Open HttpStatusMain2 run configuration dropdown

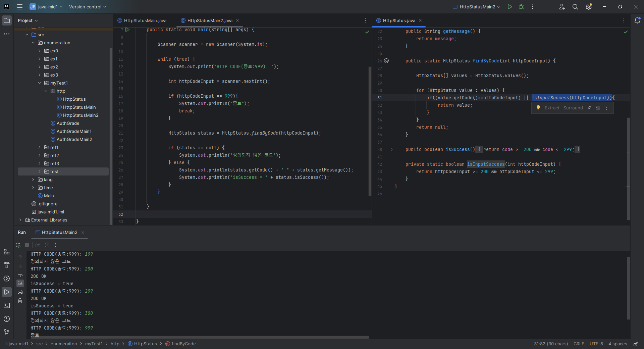coord(477,7)
